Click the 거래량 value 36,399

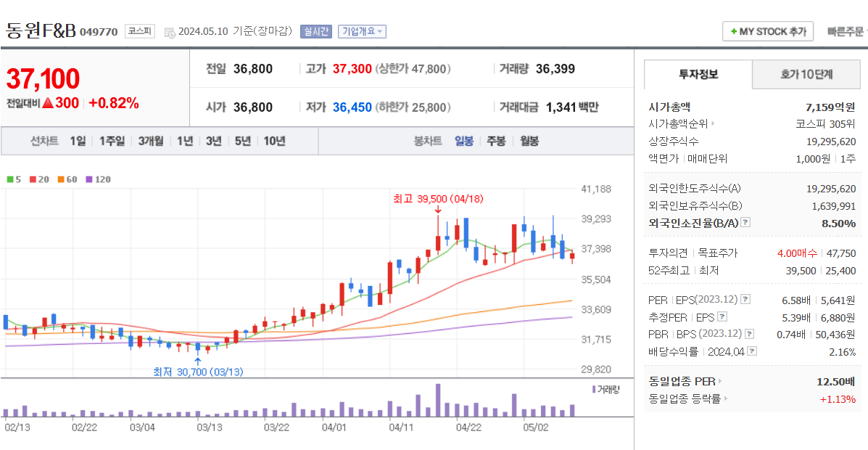pyautogui.click(x=555, y=69)
